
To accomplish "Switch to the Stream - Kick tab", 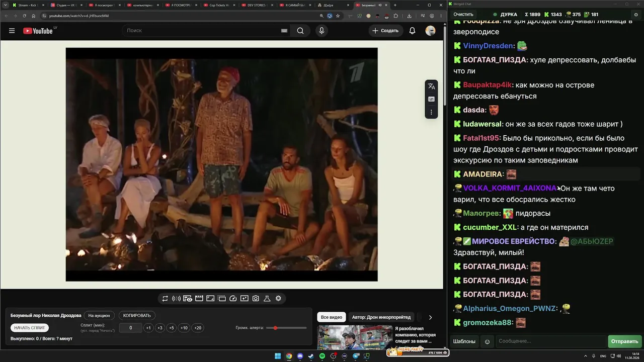I will click(28, 5).
